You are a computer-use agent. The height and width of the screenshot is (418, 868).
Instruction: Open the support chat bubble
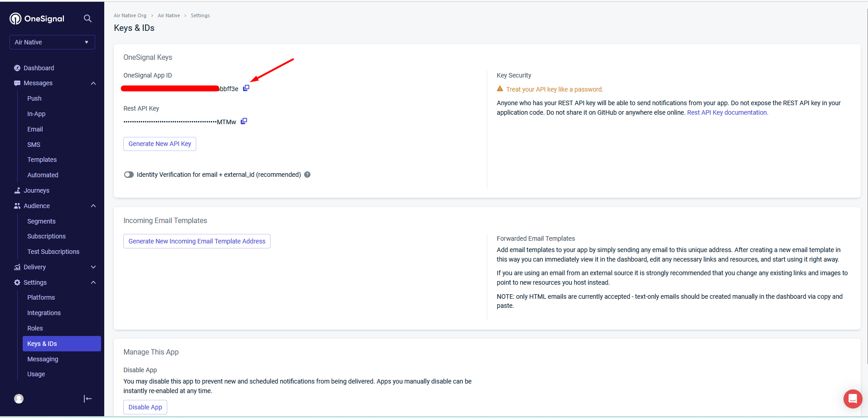853,399
